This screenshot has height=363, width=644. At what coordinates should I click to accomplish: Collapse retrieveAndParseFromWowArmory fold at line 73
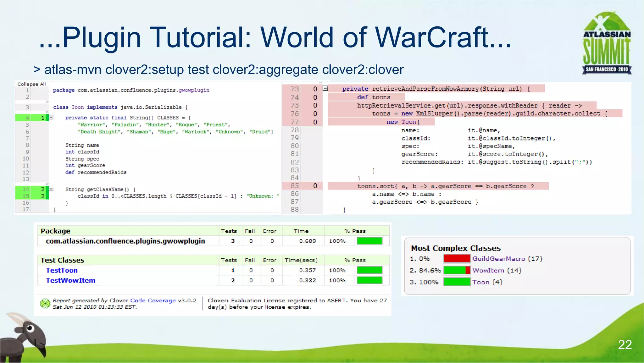tap(325, 88)
